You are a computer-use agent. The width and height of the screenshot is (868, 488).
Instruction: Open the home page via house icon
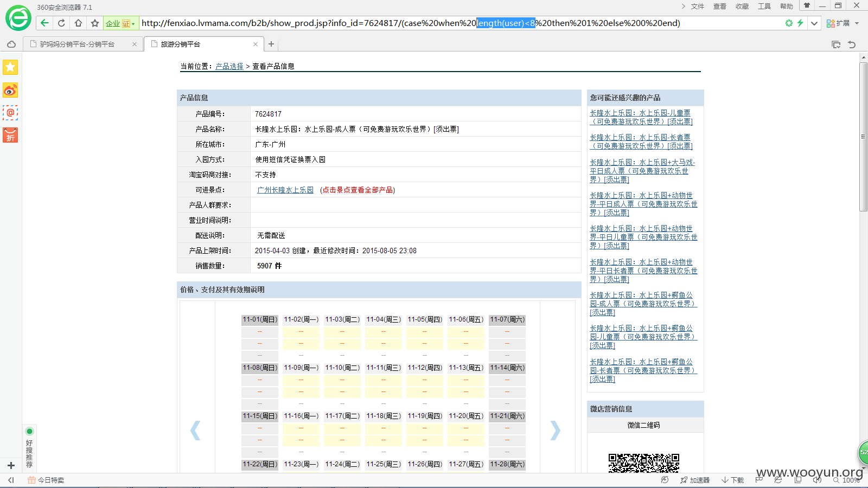(x=78, y=23)
